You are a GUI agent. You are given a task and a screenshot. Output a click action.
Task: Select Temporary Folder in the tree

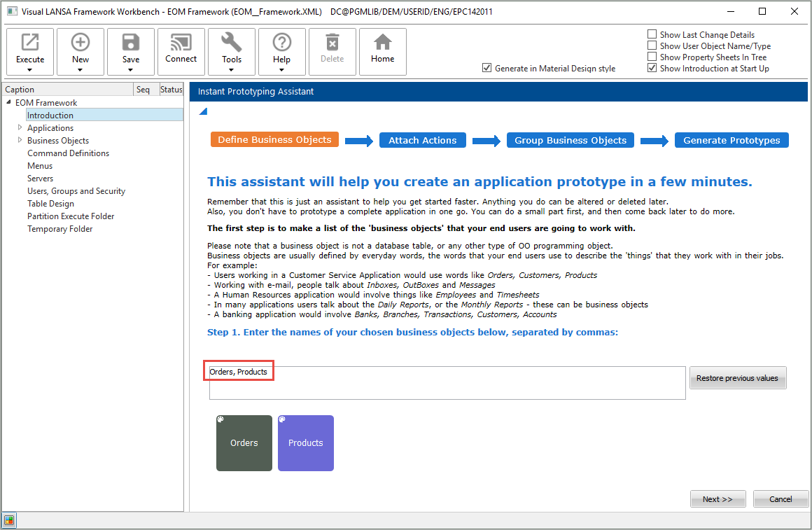click(x=60, y=228)
